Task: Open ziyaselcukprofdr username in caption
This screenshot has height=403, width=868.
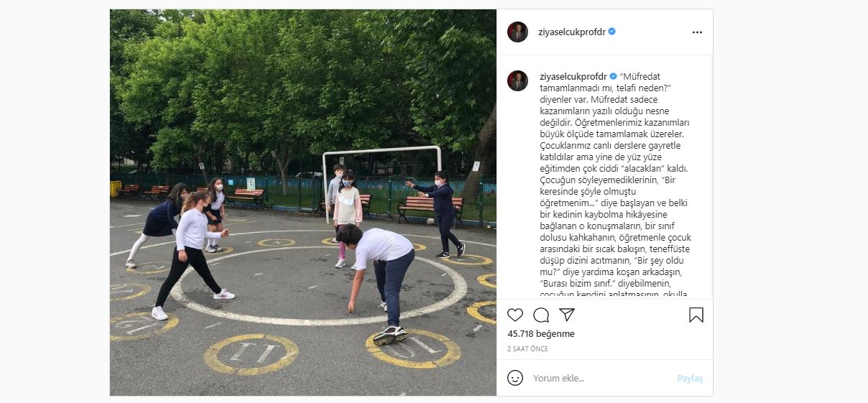Action: click(572, 76)
